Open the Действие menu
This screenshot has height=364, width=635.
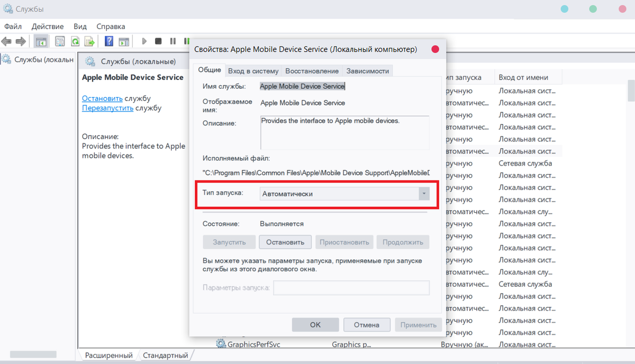tap(48, 26)
